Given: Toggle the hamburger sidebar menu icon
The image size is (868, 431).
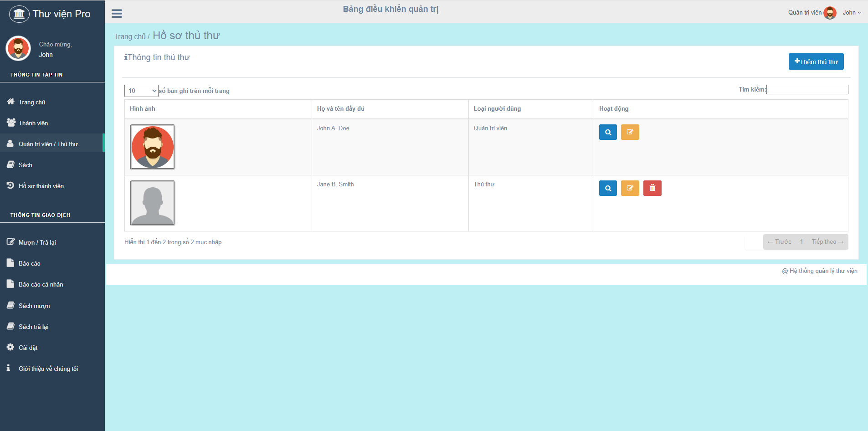Looking at the screenshot, I should click(117, 14).
